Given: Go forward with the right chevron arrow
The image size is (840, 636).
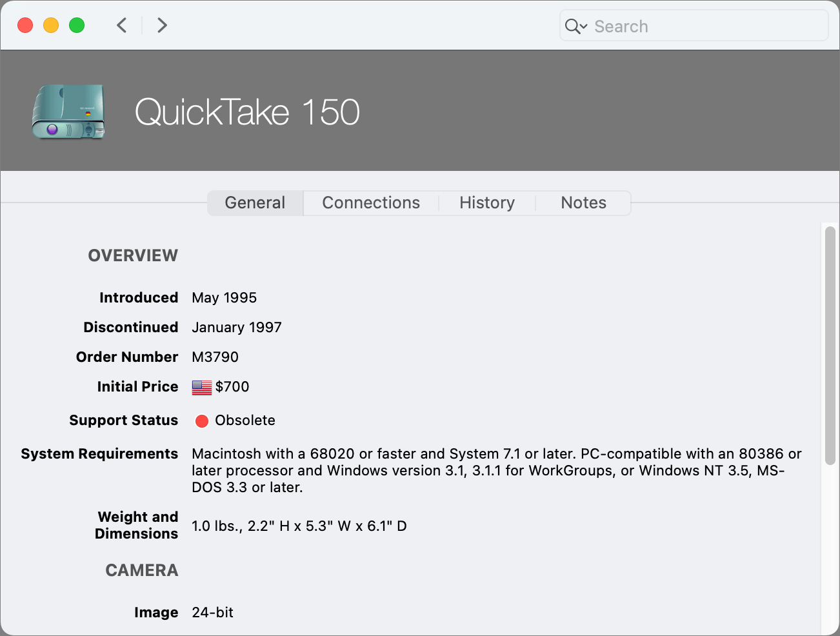Looking at the screenshot, I should click(162, 25).
